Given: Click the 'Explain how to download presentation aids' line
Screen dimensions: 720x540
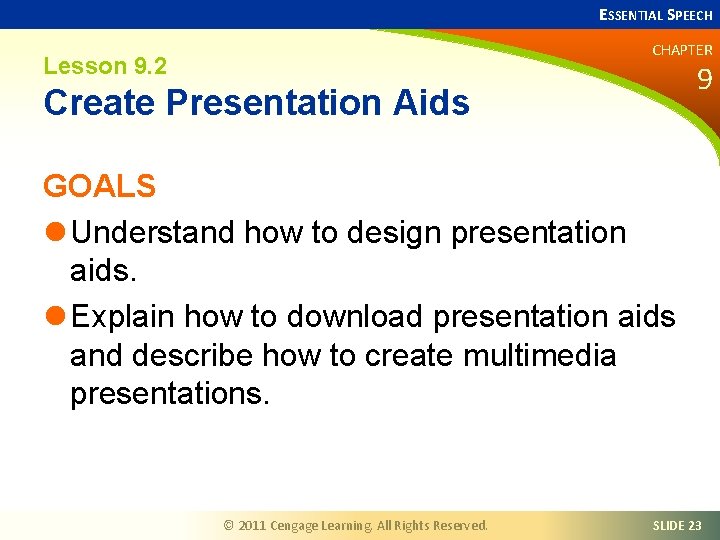Looking at the screenshot, I should coord(373,317).
